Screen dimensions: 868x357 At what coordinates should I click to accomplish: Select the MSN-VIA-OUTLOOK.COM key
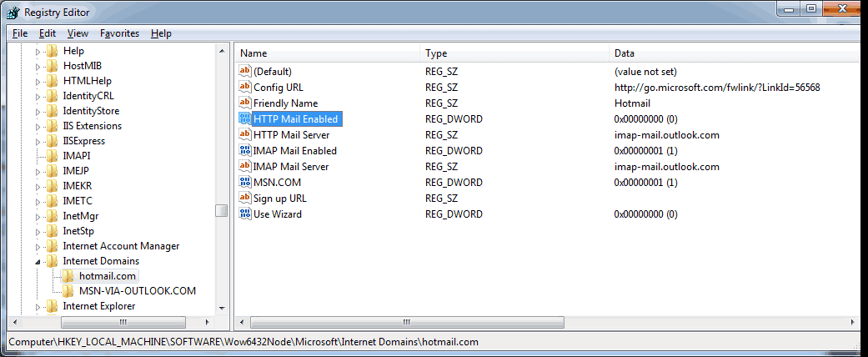pos(138,290)
